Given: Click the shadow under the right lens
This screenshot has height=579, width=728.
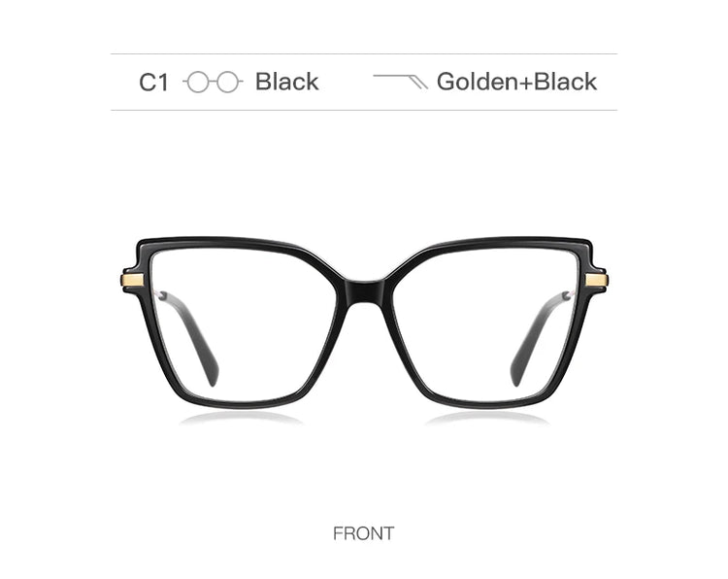Looking at the screenshot, I should pos(487,419).
